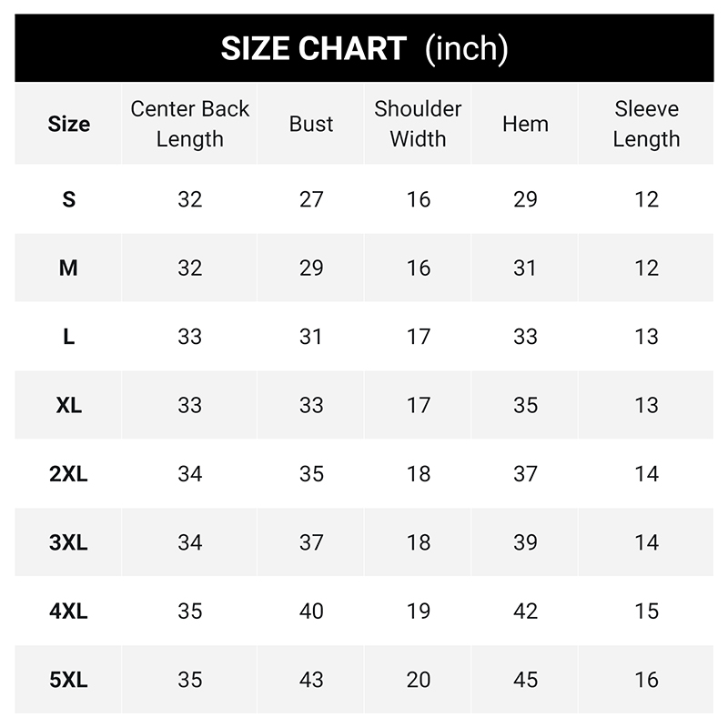Select the Bust column header
The image size is (728, 728).
[311, 124]
